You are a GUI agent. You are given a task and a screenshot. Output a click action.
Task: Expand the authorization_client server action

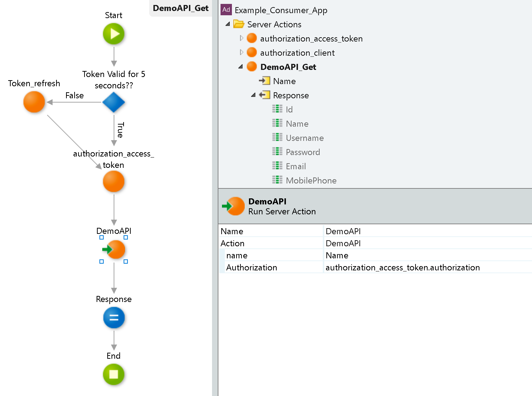[x=242, y=53]
